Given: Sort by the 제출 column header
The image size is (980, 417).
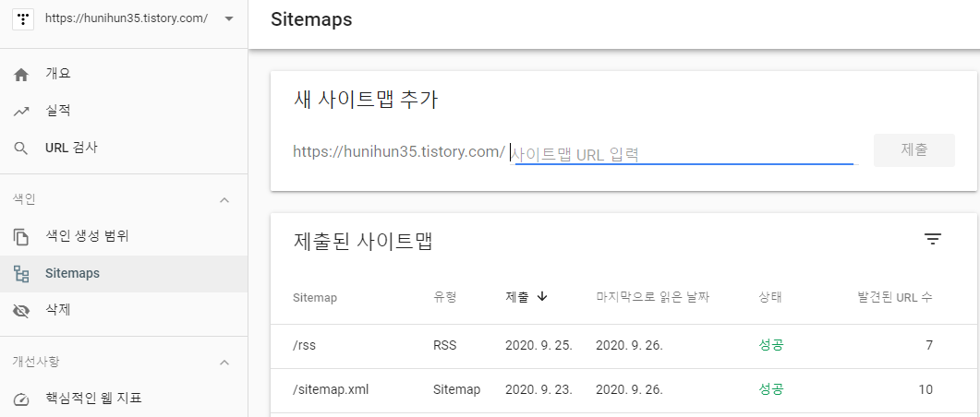Looking at the screenshot, I should pos(517,297).
